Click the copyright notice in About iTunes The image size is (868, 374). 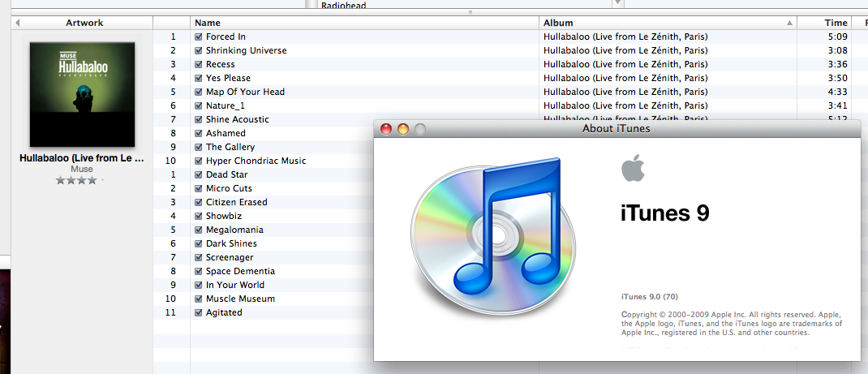point(732,323)
